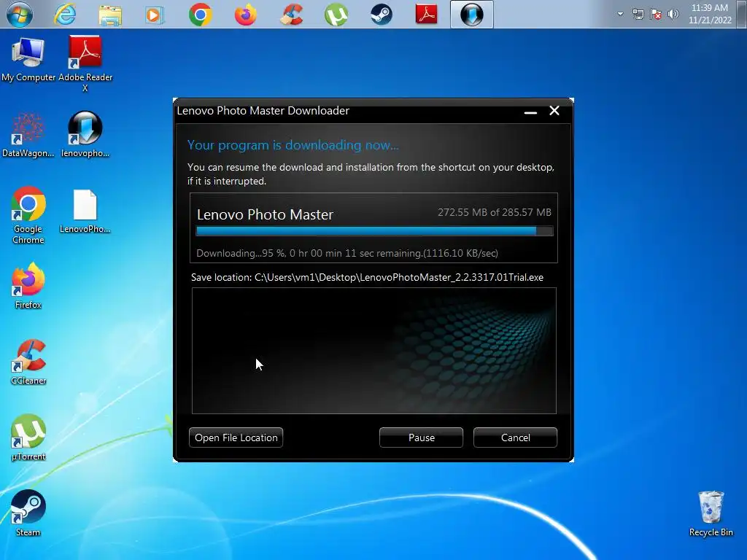Screen dimensions: 747x560
Task: Select the Adobe Reader X desktop icon
Action: [85, 63]
